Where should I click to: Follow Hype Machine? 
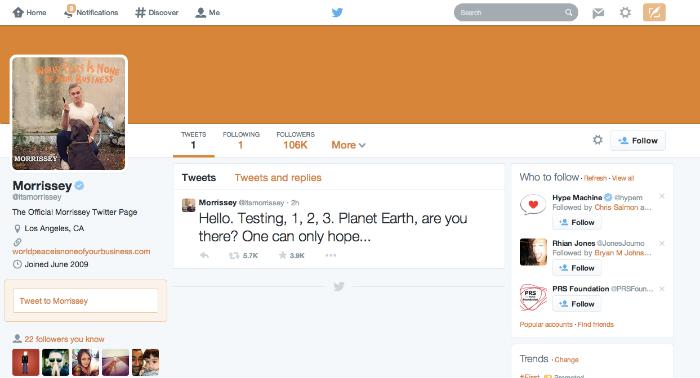coord(577,222)
